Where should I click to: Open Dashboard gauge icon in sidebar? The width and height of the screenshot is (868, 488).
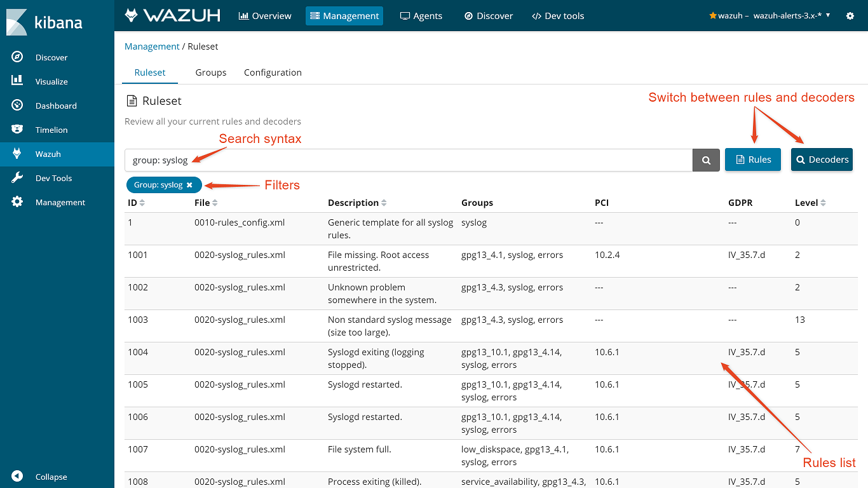tap(17, 105)
